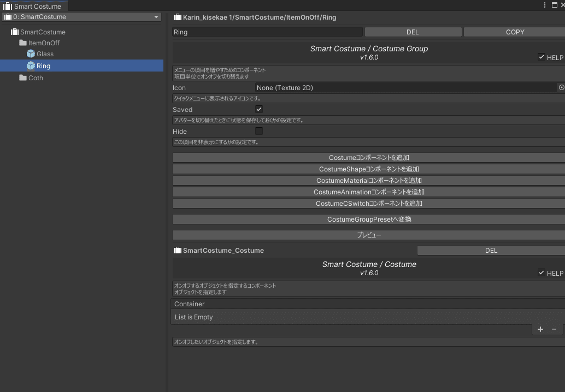Screen dimensions: 565x392
Task: Add a Container list entry with plus
Action: [540, 329]
